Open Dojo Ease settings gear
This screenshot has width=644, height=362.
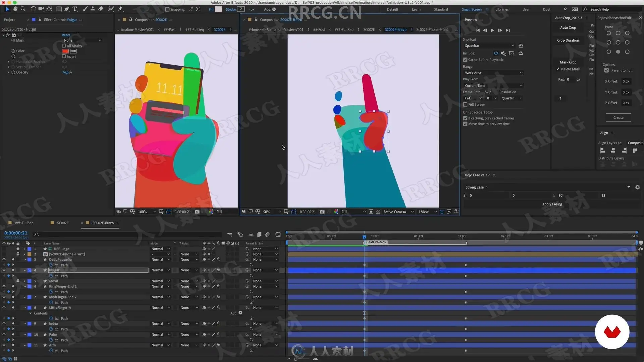click(x=637, y=187)
